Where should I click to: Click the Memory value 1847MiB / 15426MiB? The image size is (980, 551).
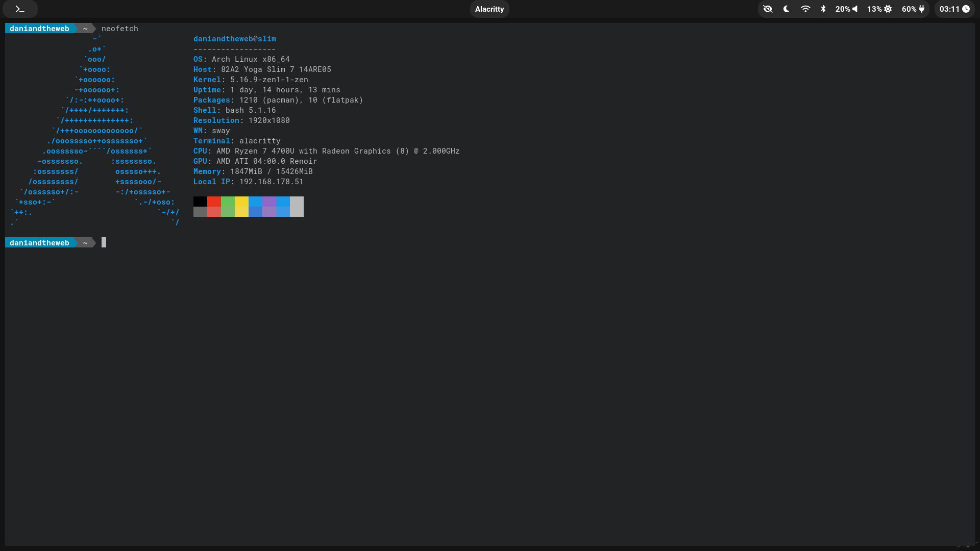(x=272, y=171)
